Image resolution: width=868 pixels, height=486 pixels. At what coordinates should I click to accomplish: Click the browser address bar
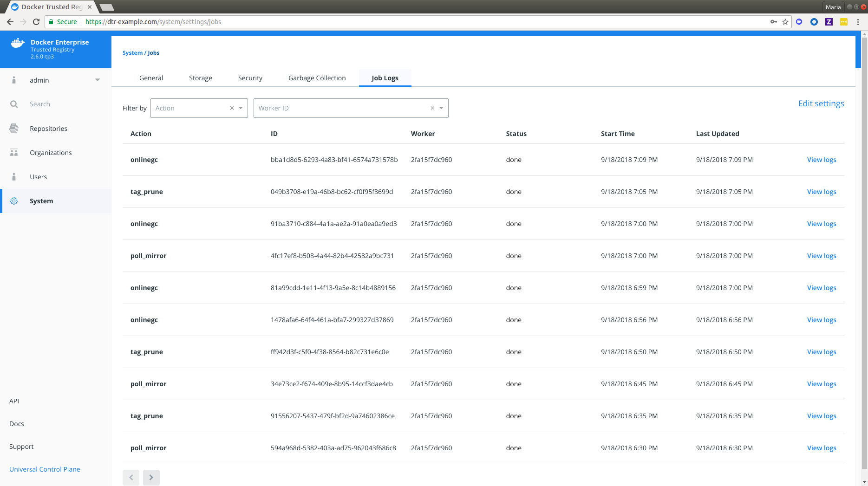pyautogui.click(x=418, y=22)
